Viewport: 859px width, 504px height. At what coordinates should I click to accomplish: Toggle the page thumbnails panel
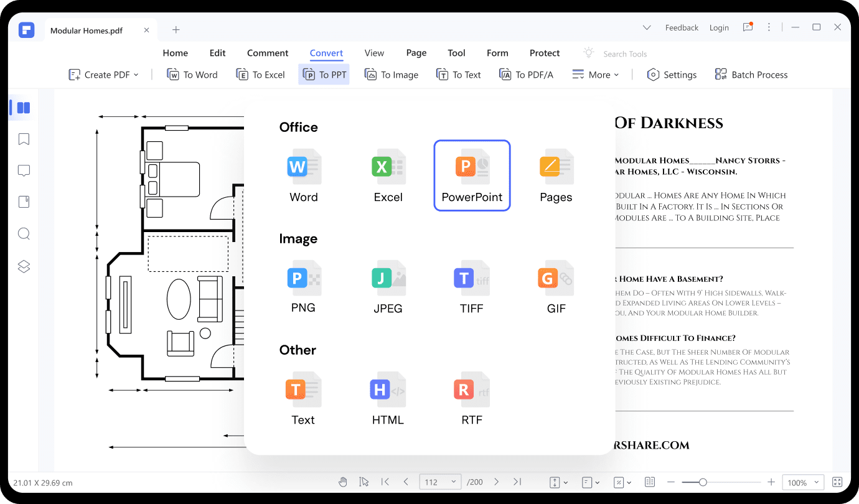pyautogui.click(x=24, y=108)
